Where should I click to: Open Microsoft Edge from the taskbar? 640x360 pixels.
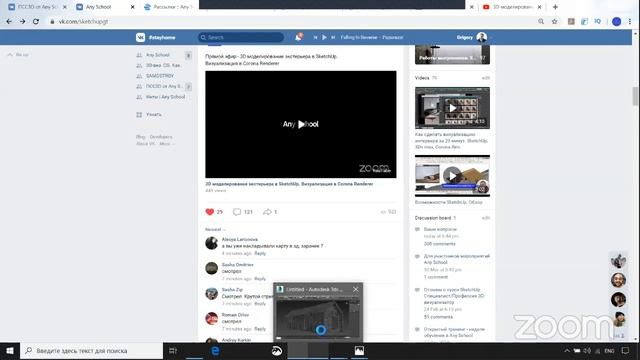coord(215,351)
